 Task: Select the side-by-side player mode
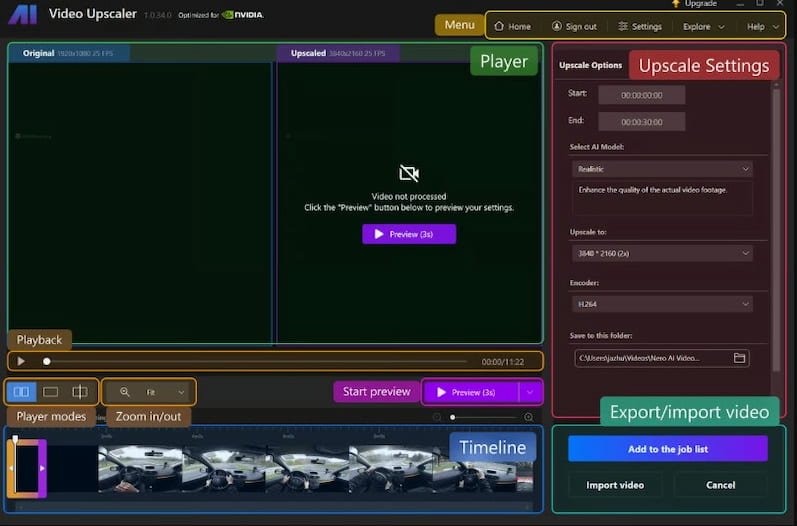[21, 392]
